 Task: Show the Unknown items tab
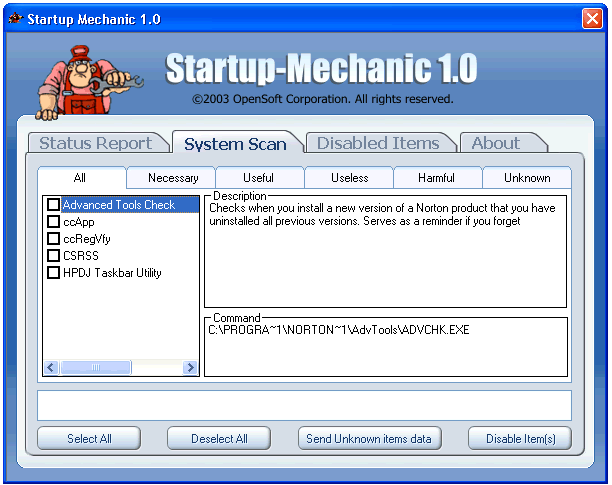coord(527,178)
